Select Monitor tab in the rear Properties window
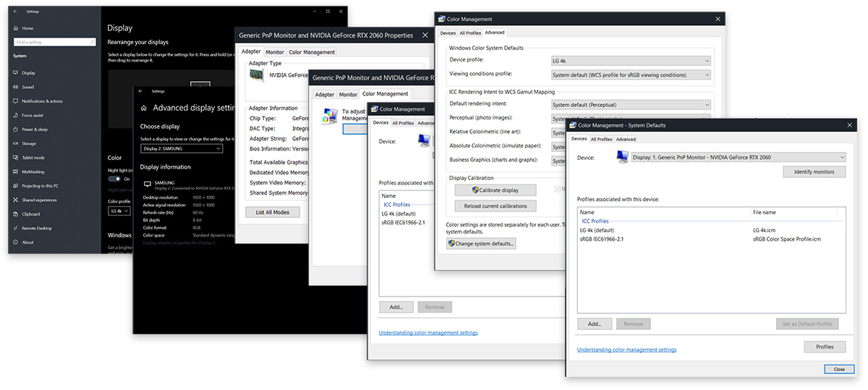This screenshot has height=390, width=868. 275,52
